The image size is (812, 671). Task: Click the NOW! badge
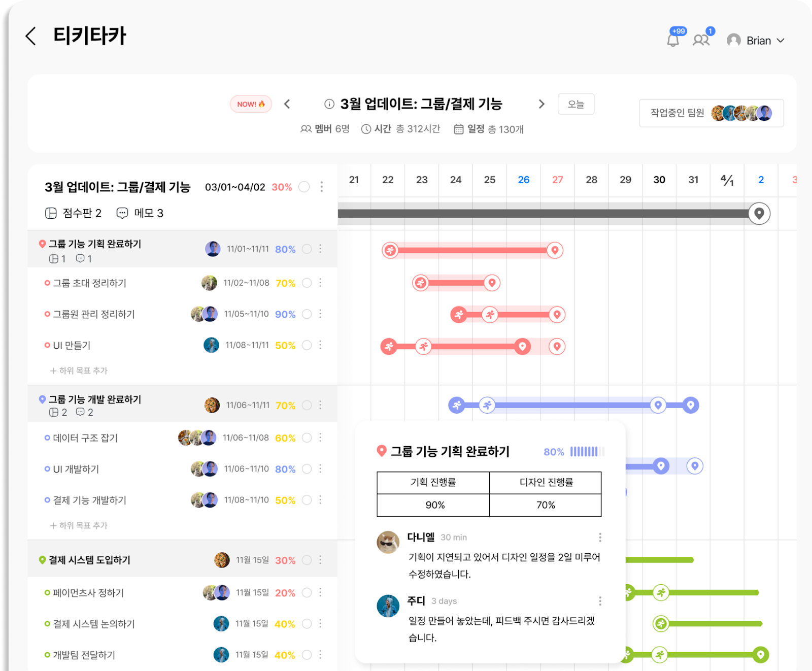point(251,104)
